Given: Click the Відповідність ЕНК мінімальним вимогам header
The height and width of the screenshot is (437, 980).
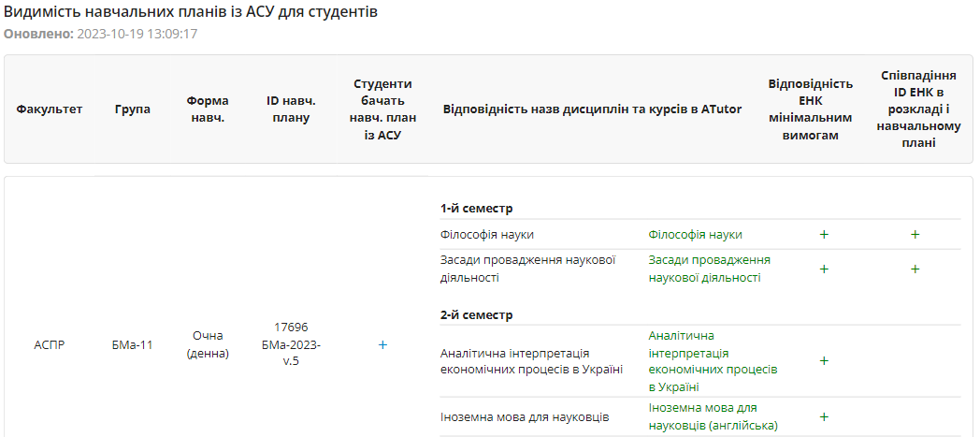Looking at the screenshot, I should pyautogui.click(x=810, y=109).
